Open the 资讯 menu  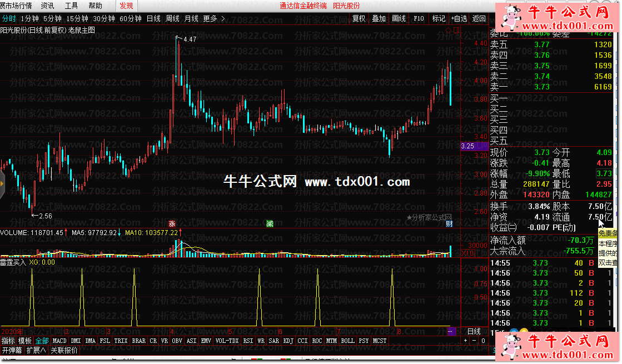point(48,6)
